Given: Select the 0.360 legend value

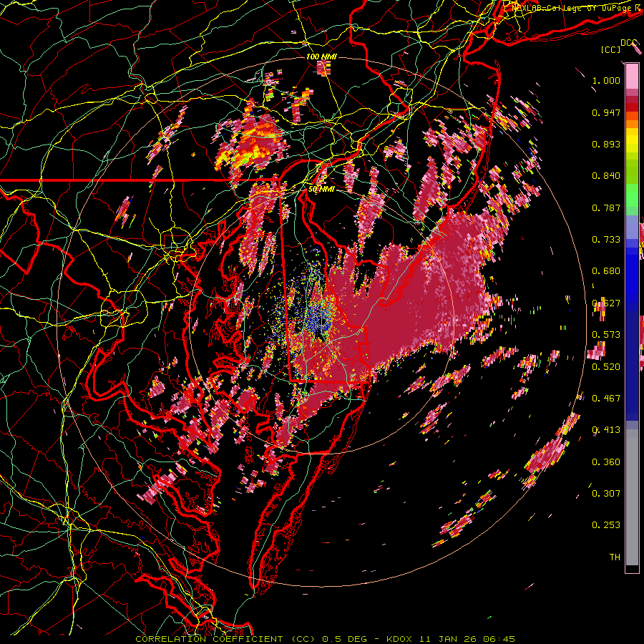Looking at the screenshot, I should [x=606, y=462].
